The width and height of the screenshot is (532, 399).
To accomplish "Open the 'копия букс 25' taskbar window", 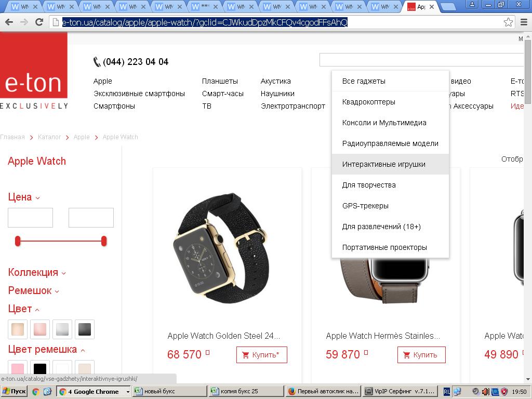I will pos(246,391).
